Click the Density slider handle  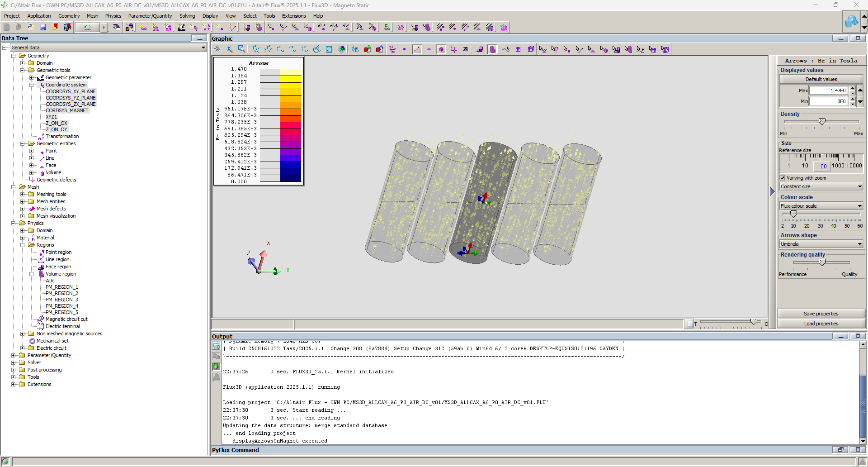822,121
